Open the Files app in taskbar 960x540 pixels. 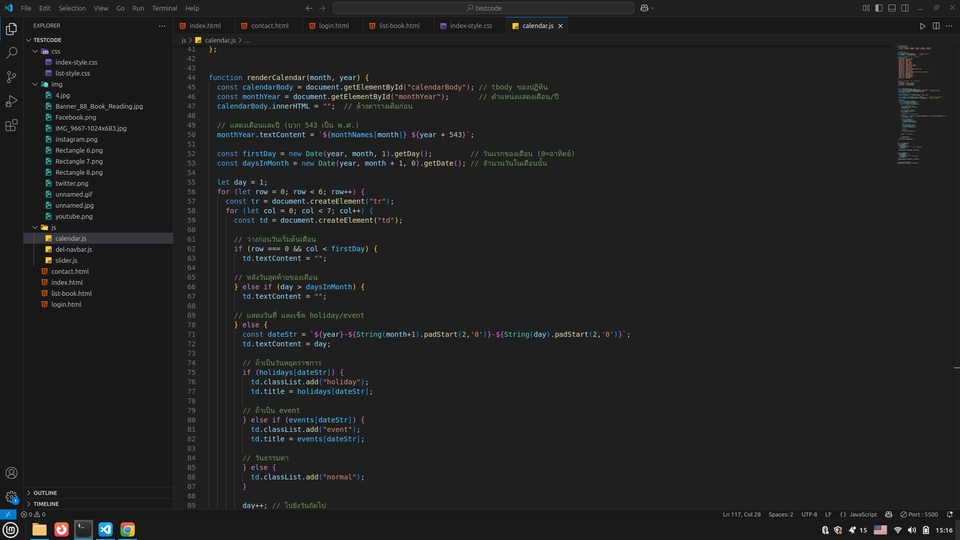pos(39,530)
